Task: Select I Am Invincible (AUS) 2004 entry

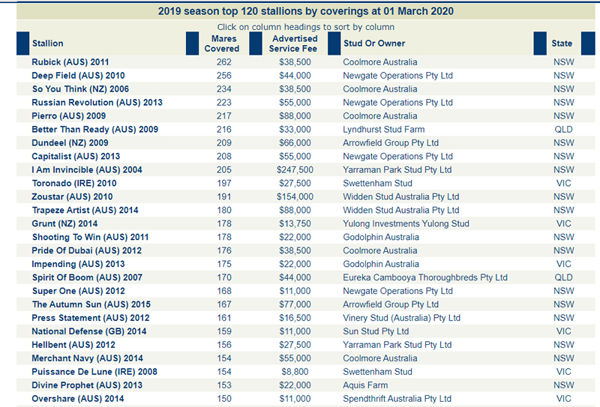Action: [x=86, y=170]
